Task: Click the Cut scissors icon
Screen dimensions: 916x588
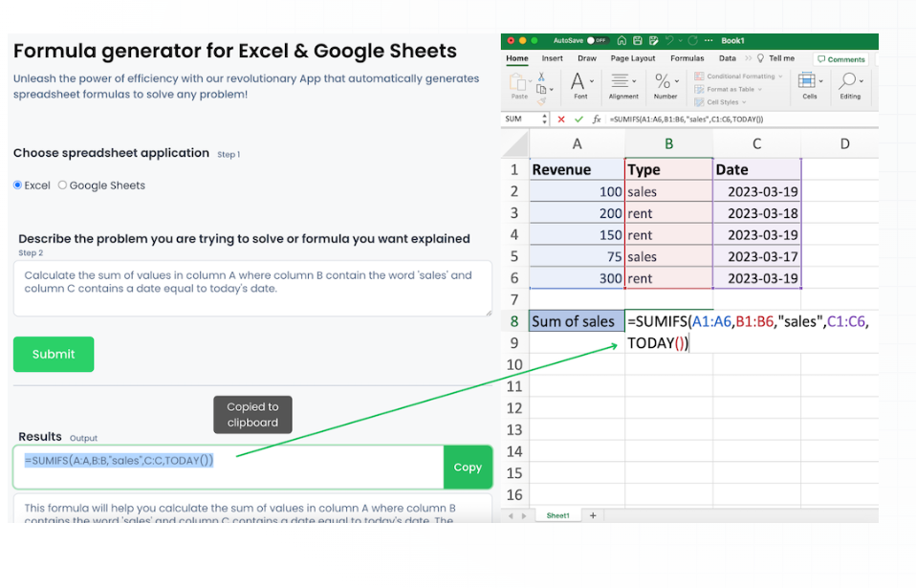Action: point(541,76)
